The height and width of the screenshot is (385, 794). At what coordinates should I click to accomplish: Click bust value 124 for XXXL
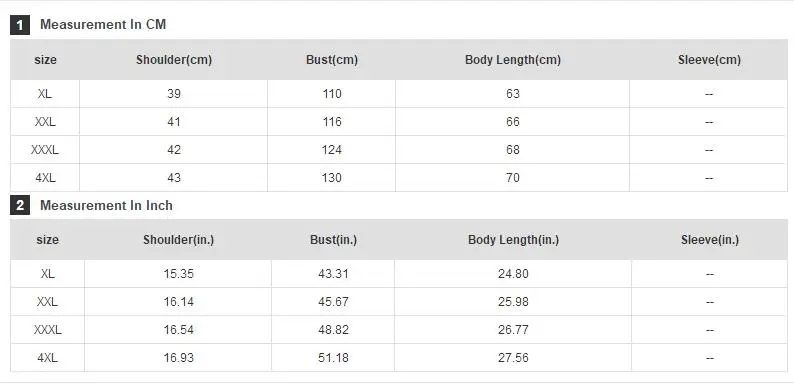332,150
